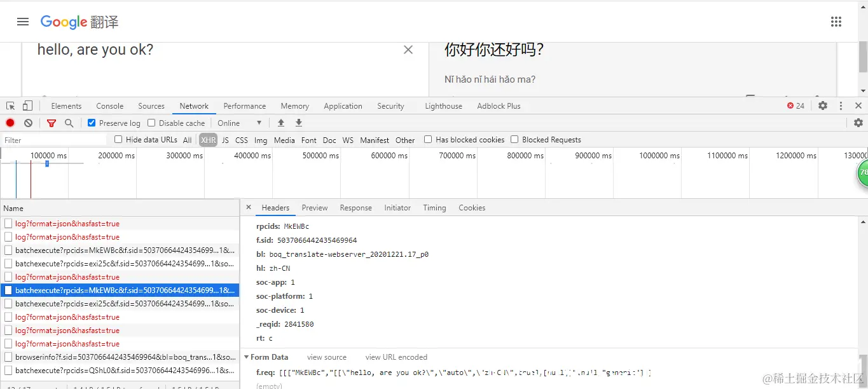The width and height of the screenshot is (868, 389).
Task: Select the request Headers tab
Action: 275,208
